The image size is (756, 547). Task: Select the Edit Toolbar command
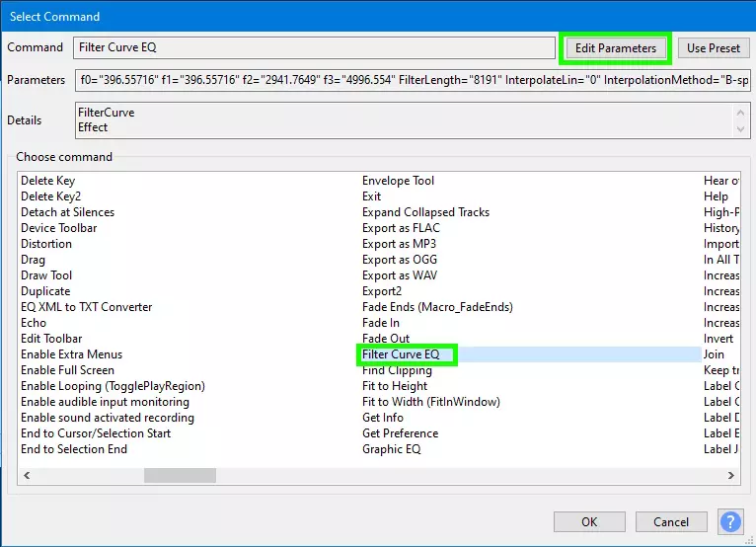pos(51,339)
